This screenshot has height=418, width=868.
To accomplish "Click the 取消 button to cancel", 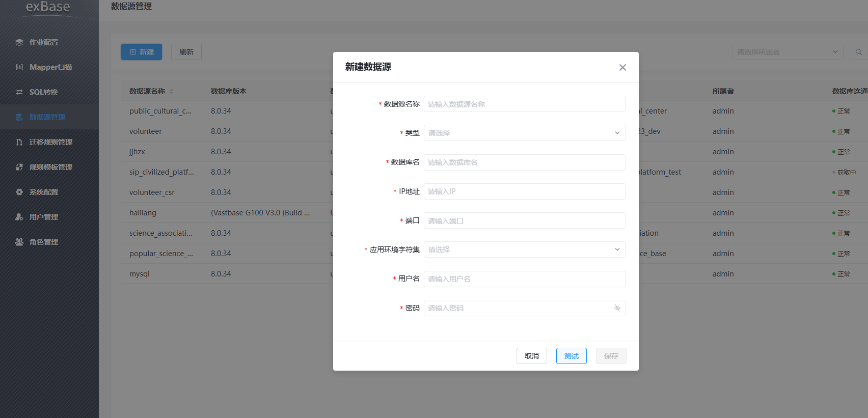I will (x=532, y=356).
